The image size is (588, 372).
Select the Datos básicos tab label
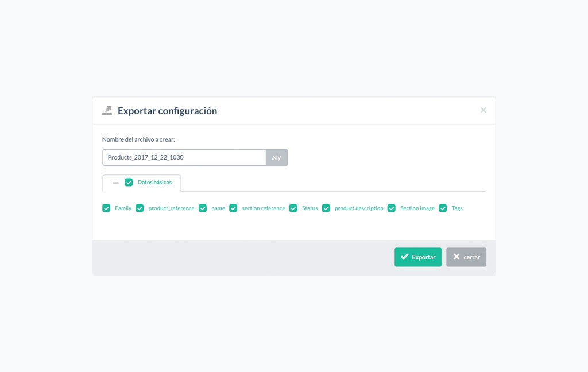[154, 182]
